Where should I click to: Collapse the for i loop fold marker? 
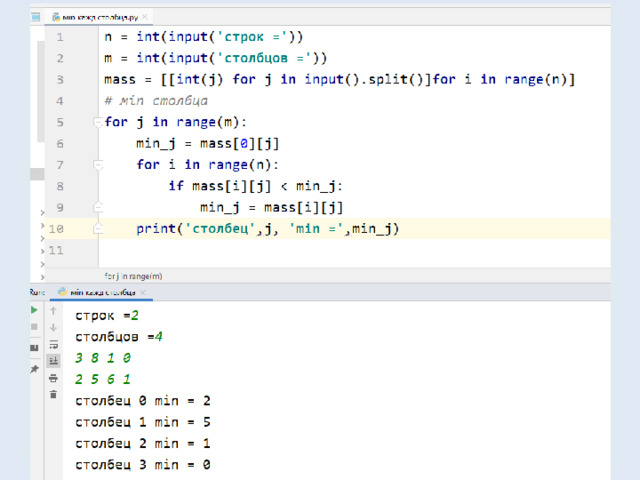coord(98,164)
